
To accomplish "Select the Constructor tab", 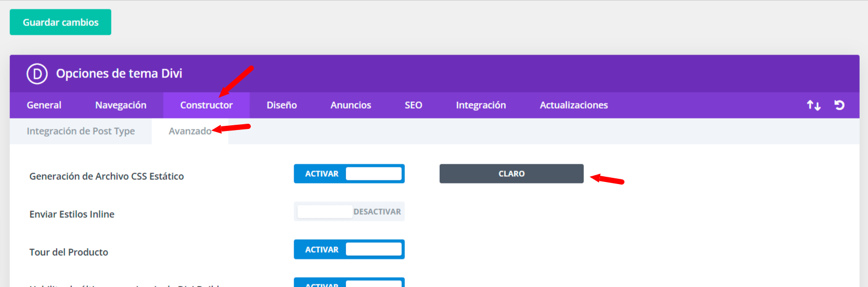I will point(207,105).
